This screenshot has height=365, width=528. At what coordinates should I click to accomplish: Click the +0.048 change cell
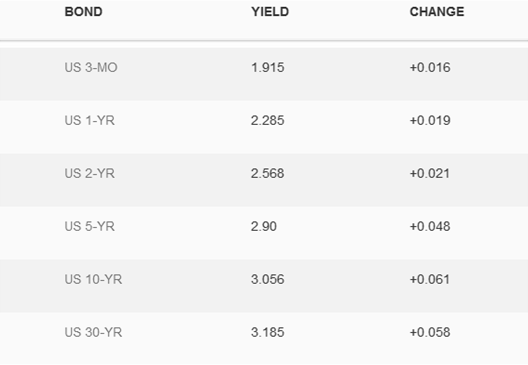tap(430, 226)
